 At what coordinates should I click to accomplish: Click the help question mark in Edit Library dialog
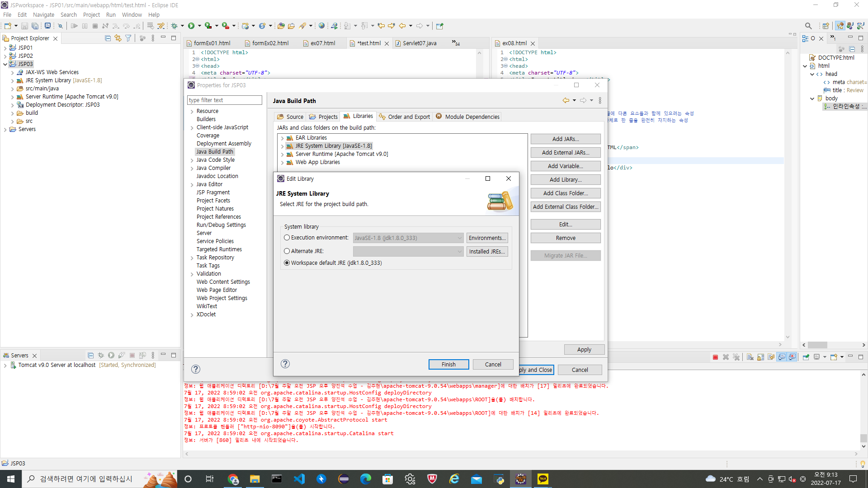tap(285, 364)
